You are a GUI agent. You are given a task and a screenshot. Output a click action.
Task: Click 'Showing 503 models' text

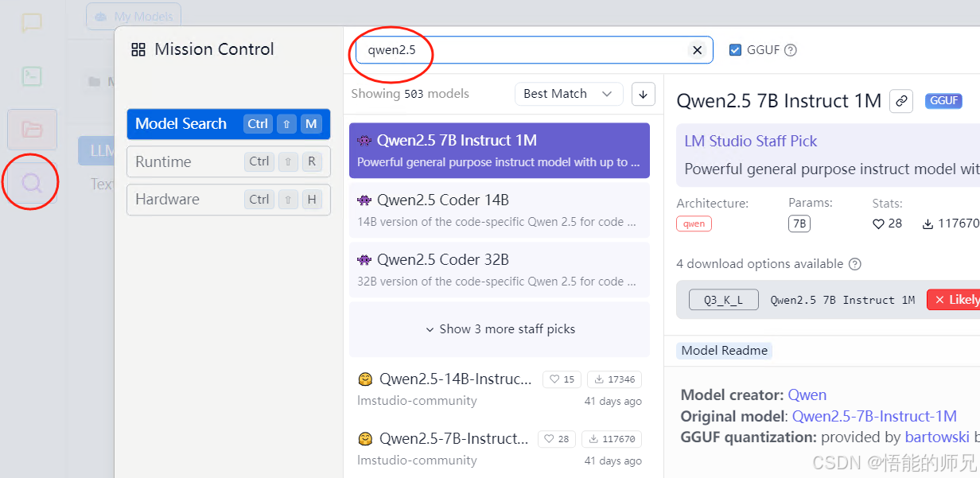[x=410, y=94]
